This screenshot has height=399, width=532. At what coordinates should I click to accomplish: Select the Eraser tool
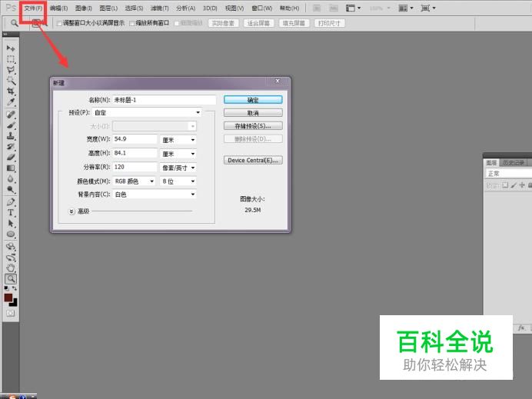[11, 158]
